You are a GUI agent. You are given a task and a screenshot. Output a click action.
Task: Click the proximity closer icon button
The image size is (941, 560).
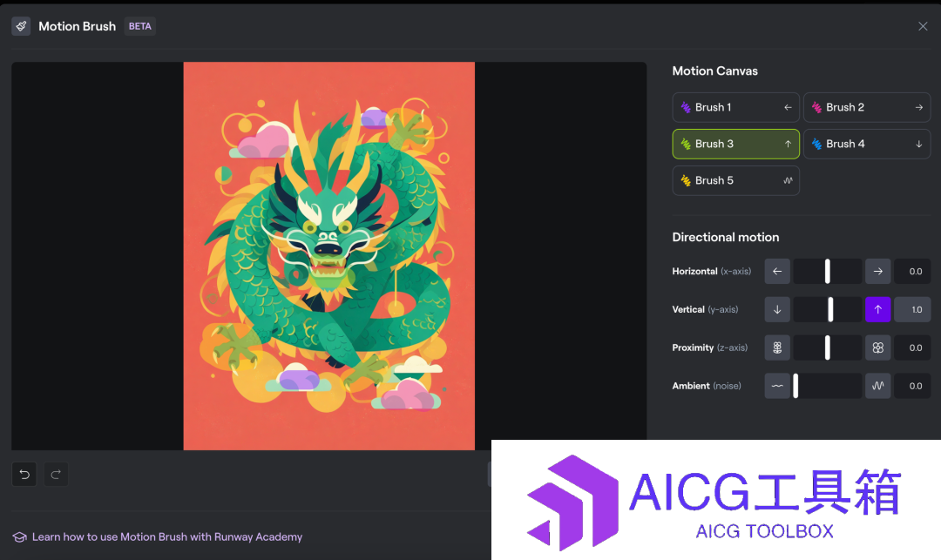pyautogui.click(x=878, y=347)
